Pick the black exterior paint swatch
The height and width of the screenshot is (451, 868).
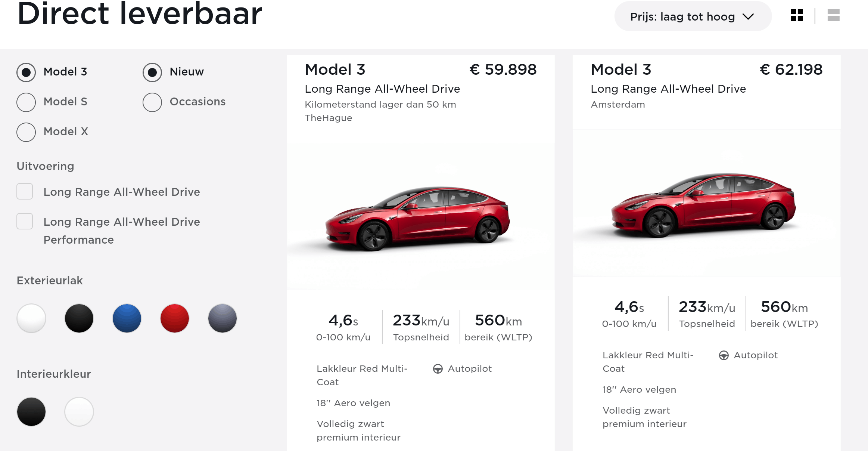tap(79, 318)
